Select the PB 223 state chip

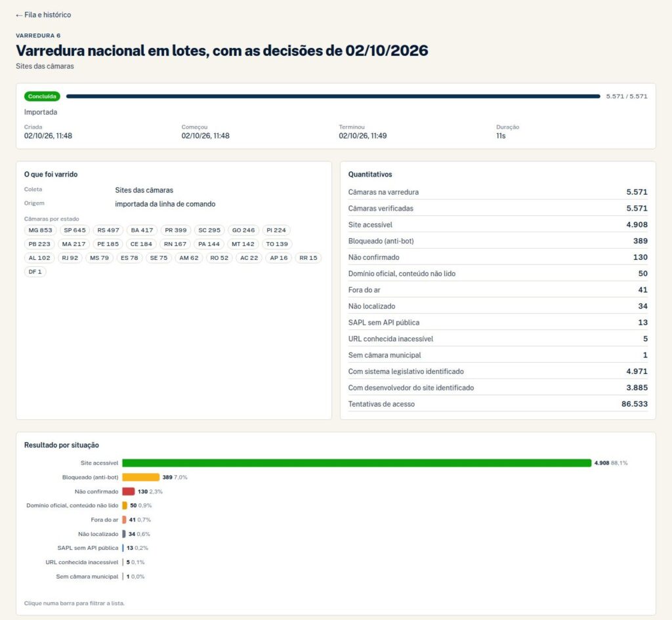pyautogui.click(x=39, y=244)
